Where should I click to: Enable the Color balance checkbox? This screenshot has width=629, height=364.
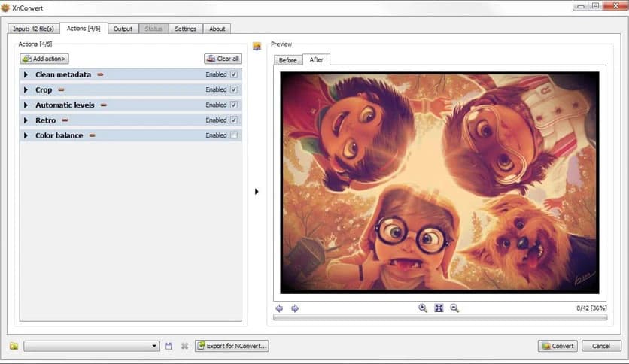[234, 135]
